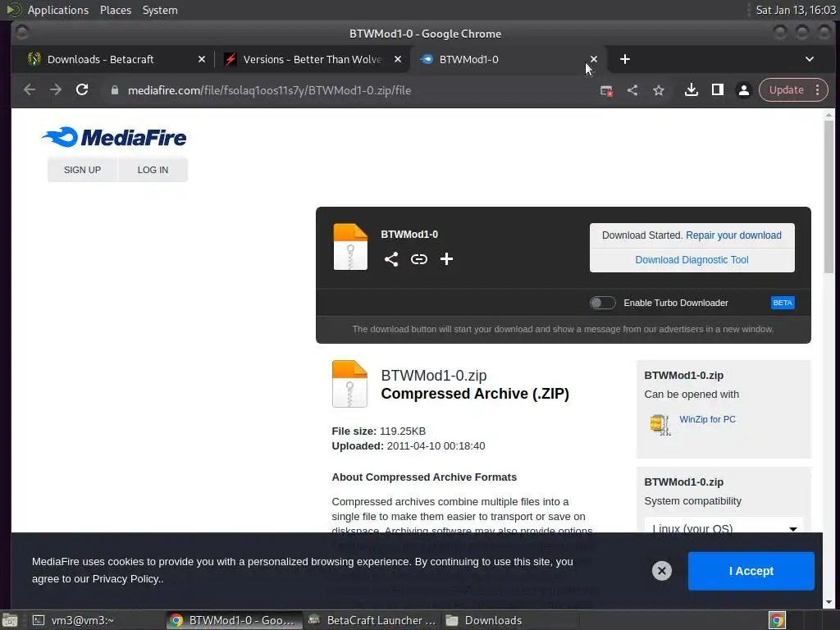840x630 pixels.
Task: Share this page from the address bar
Action: tap(632, 90)
